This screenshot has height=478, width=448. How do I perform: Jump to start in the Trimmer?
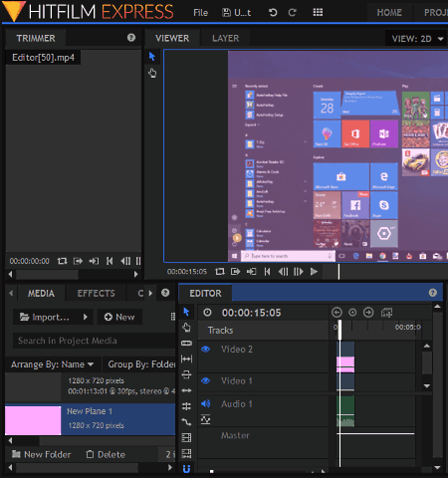[x=110, y=261]
